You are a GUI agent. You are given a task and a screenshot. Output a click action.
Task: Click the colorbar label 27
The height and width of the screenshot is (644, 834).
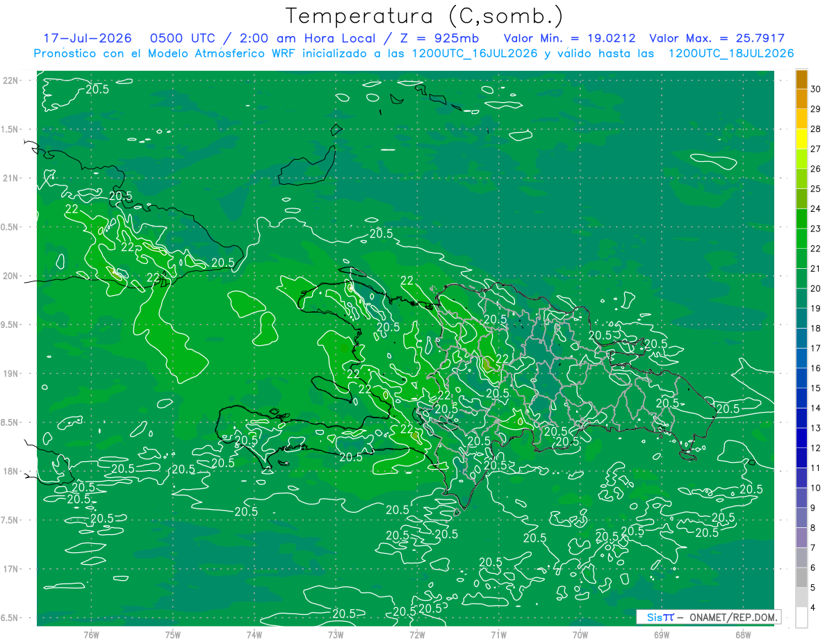click(x=816, y=149)
